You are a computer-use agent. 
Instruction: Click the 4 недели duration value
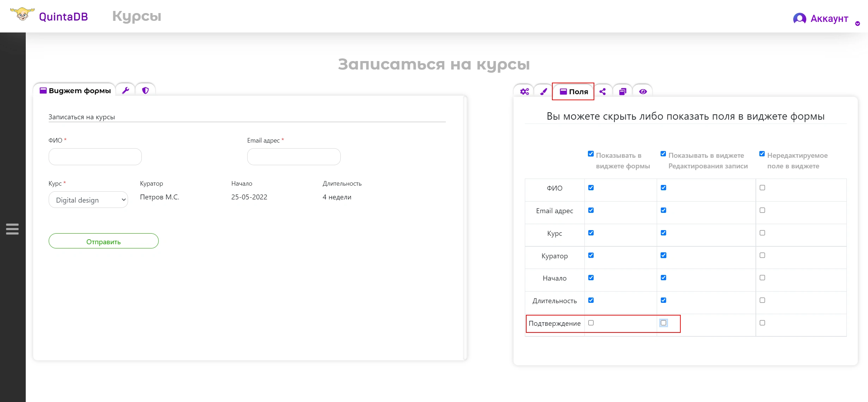pyautogui.click(x=337, y=197)
